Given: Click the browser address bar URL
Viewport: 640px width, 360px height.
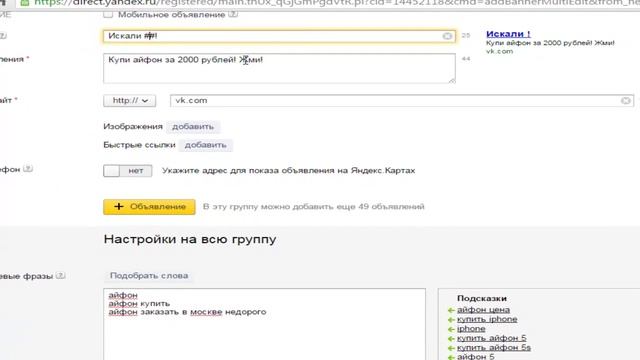Looking at the screenshot, I should pos(337,3).
